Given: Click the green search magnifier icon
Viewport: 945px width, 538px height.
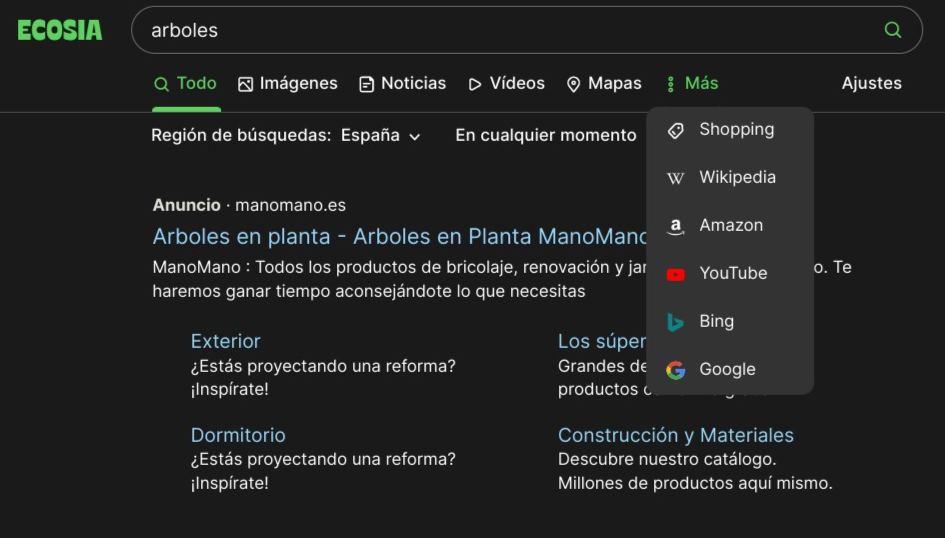Looking at the screenshot, I should click(892, 30).
